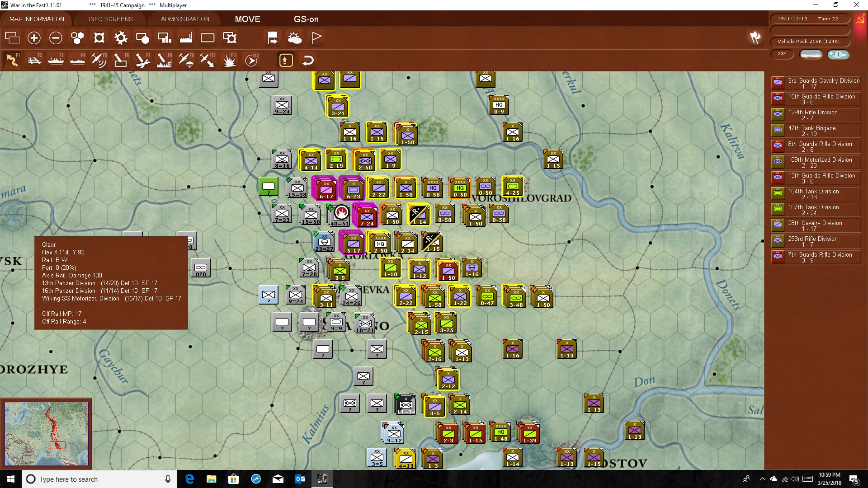Screen dimensions: 868x488
Task: Click the minimap overview thumbnail
Action: (x=46, y=434)
